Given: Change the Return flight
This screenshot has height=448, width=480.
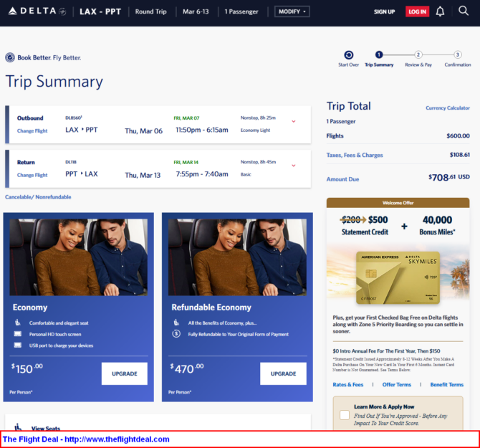Looking at the screenshot, I should (32, 175).
